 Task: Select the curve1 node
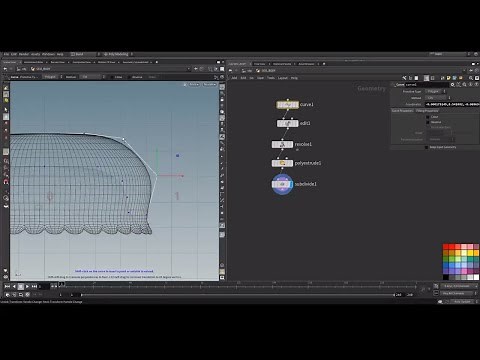(x=288, y=105)
